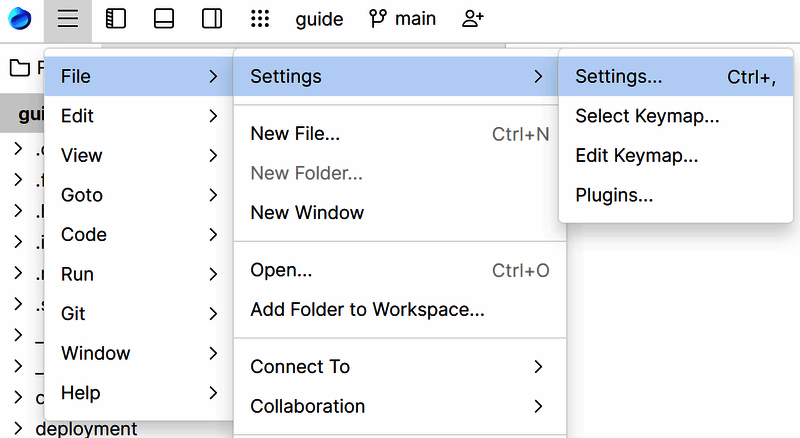Choose Add Folder to Workspace...
Viewport: 800px width, 438px height.
[367, 310]
